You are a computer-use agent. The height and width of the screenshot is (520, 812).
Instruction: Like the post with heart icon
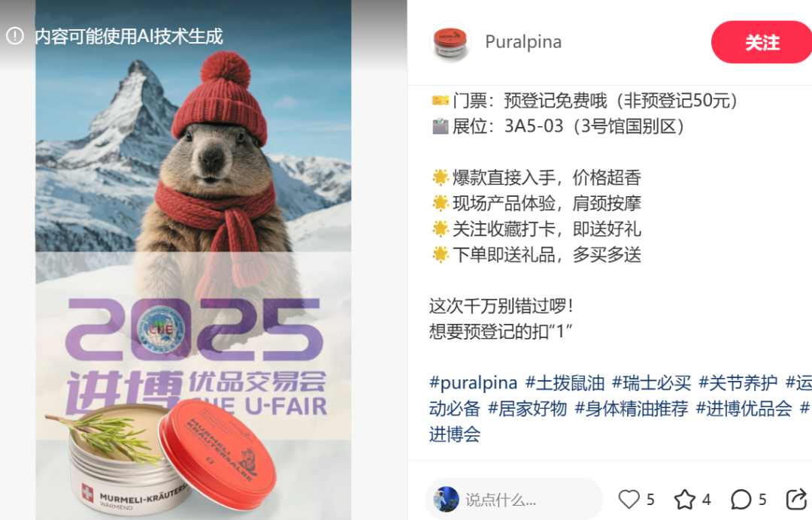(629, 499)
